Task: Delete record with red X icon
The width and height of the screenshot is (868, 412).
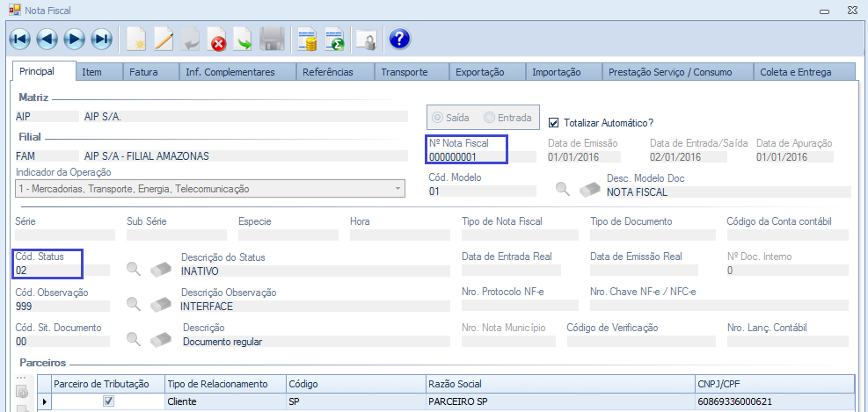Action: [x=217, y=39]
